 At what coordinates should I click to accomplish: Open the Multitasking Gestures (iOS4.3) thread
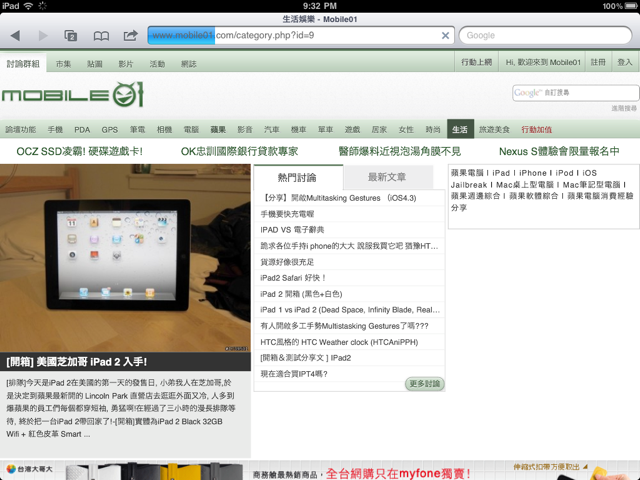(338, 198)
